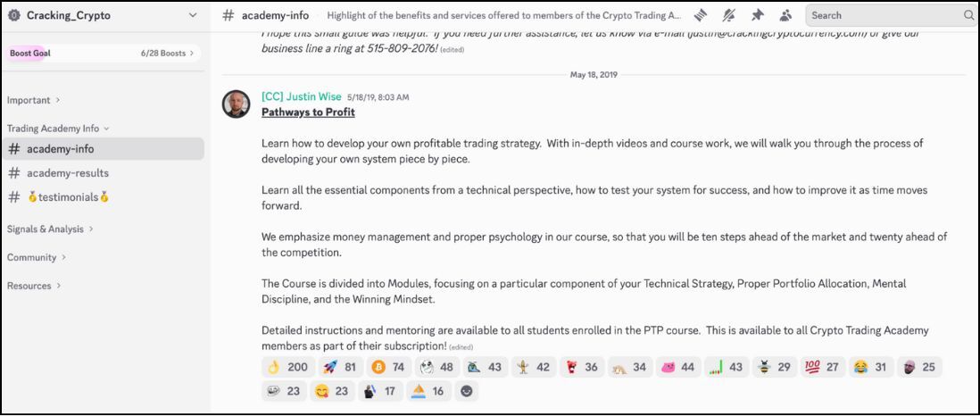Toggle the member list icon

point(785,15)
